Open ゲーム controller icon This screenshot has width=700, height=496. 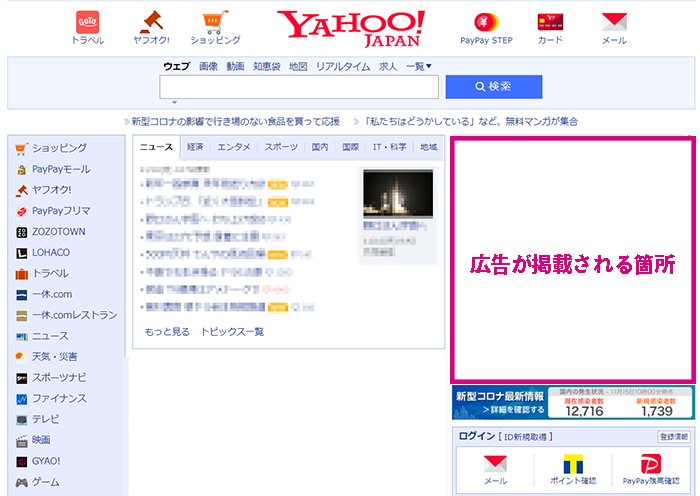[21, 482]
